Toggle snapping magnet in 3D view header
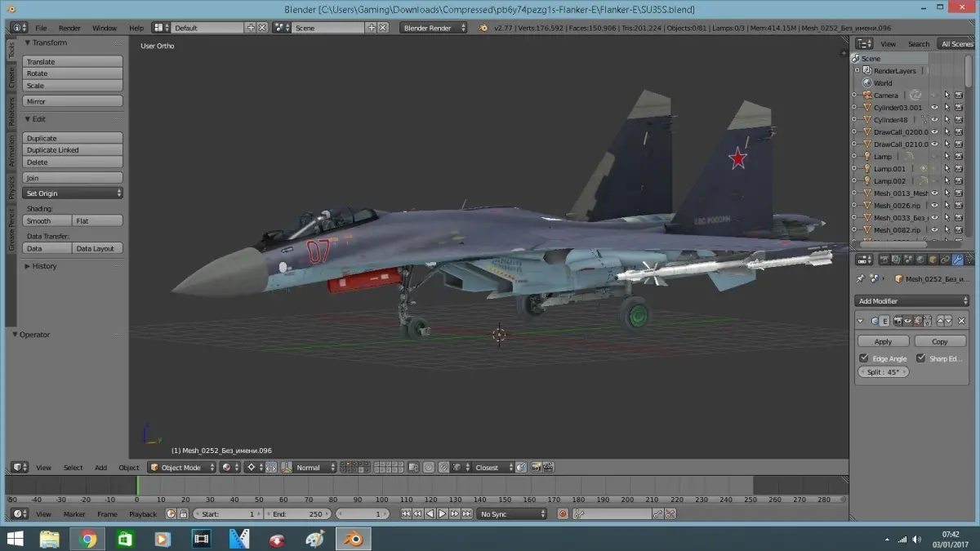 (x=442, y=468)
